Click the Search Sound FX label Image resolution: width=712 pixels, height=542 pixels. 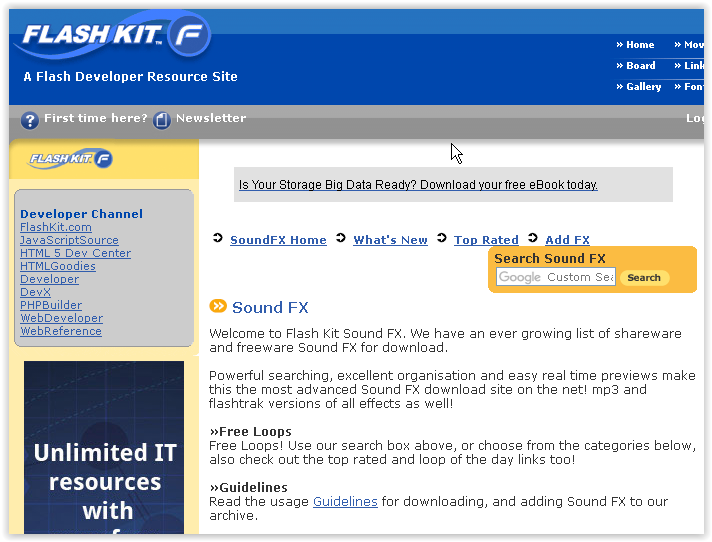pos(550,258)
